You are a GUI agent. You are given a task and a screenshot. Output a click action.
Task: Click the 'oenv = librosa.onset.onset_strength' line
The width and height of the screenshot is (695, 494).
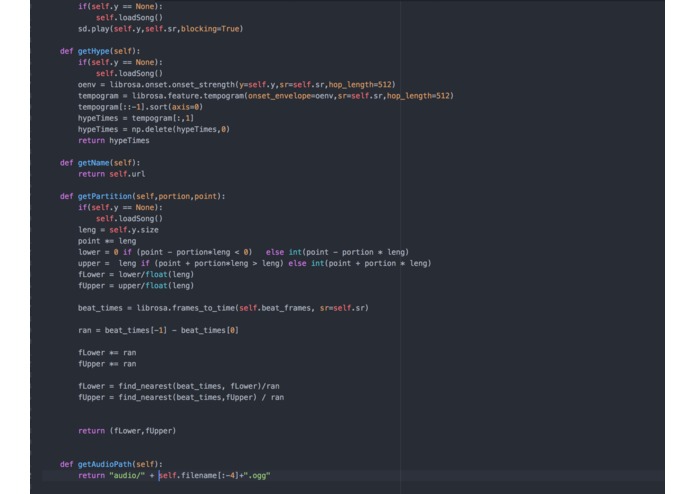click(x=237, y=85)
